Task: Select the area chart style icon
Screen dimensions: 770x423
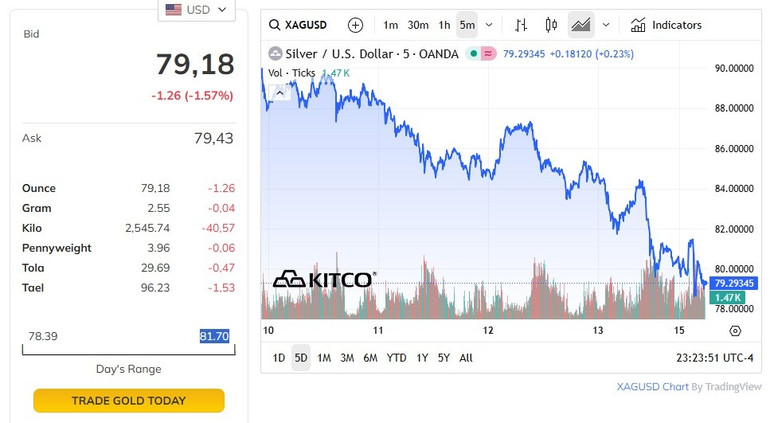Action: click(x=580, y=25)
